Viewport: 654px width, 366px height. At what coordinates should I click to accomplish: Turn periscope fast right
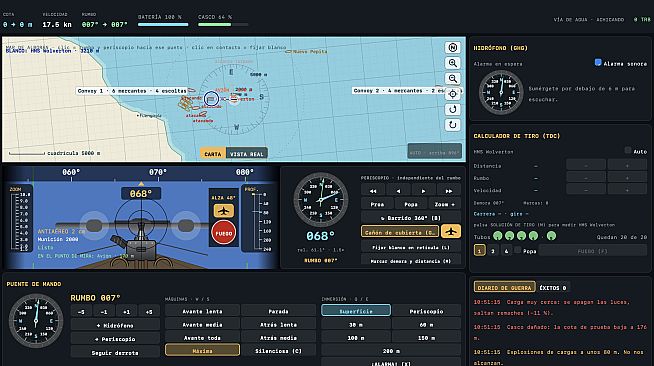[x=448, y=191]
